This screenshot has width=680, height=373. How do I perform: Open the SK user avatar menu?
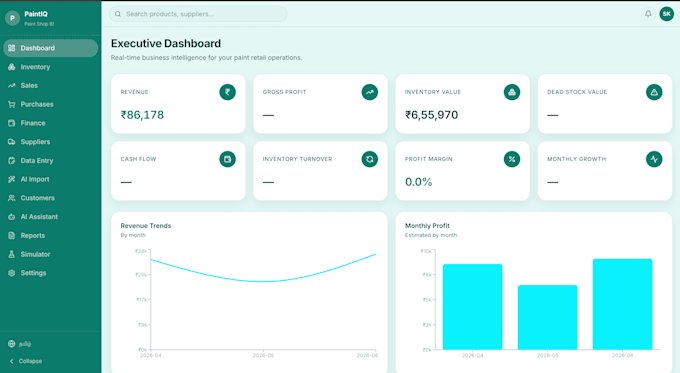pyautogui.click(x=667, y=14)
